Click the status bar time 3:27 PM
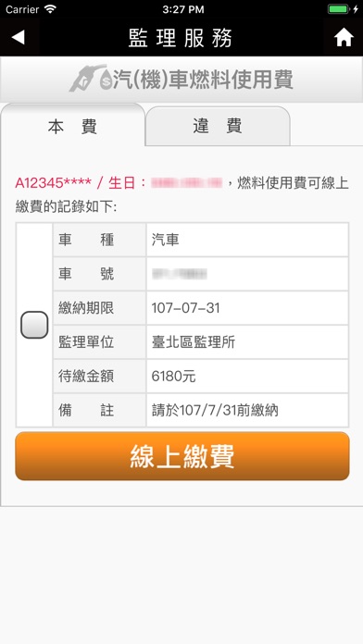Viewport: 363px width, 644px height. (x=183, y=9)
